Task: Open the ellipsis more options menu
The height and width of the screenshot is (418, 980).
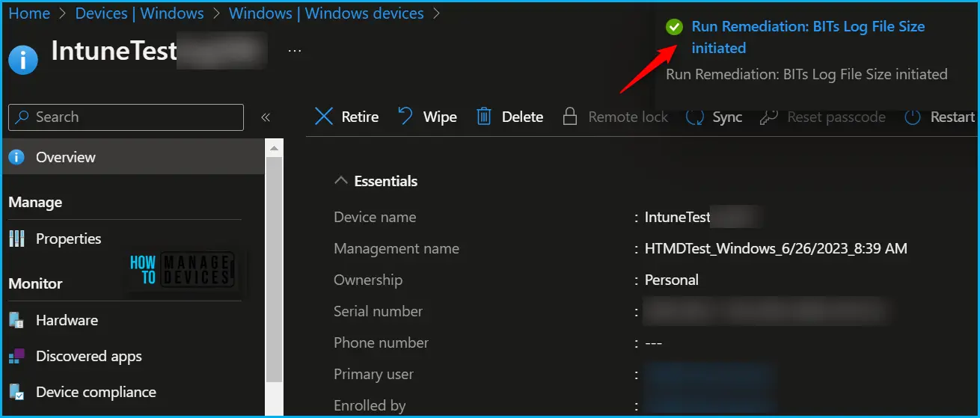Action: (x=295, y=51)
